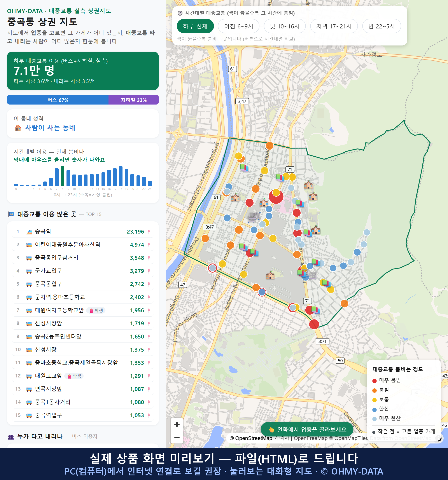The image size is (448, 480).
Task: Open the OpenFreeMap attribution link
Action: (x=311, y=438)
